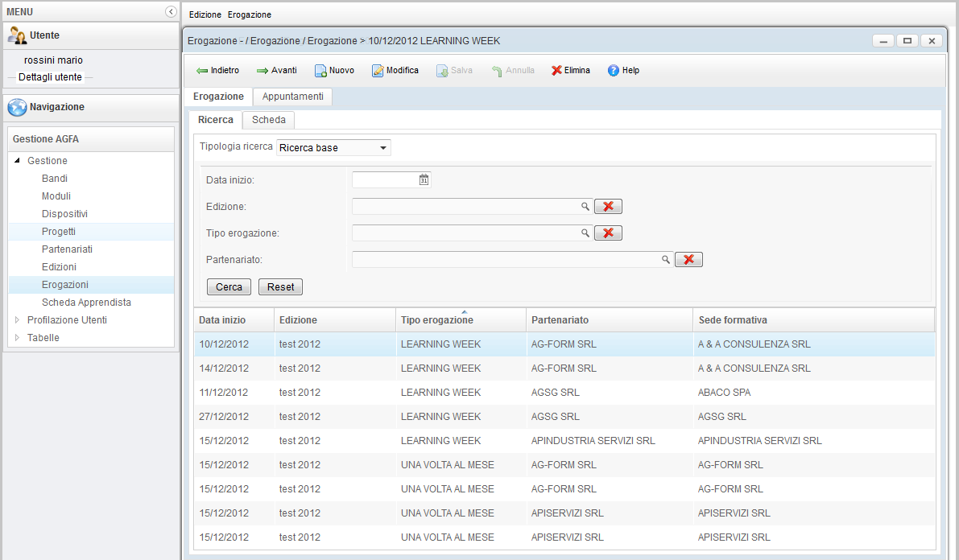Viewport: 959px width, 560px height.
Task: Select the ABACO SPA row dated 11/12/2012
Action: pyautogui.click(x=564, y=393)
